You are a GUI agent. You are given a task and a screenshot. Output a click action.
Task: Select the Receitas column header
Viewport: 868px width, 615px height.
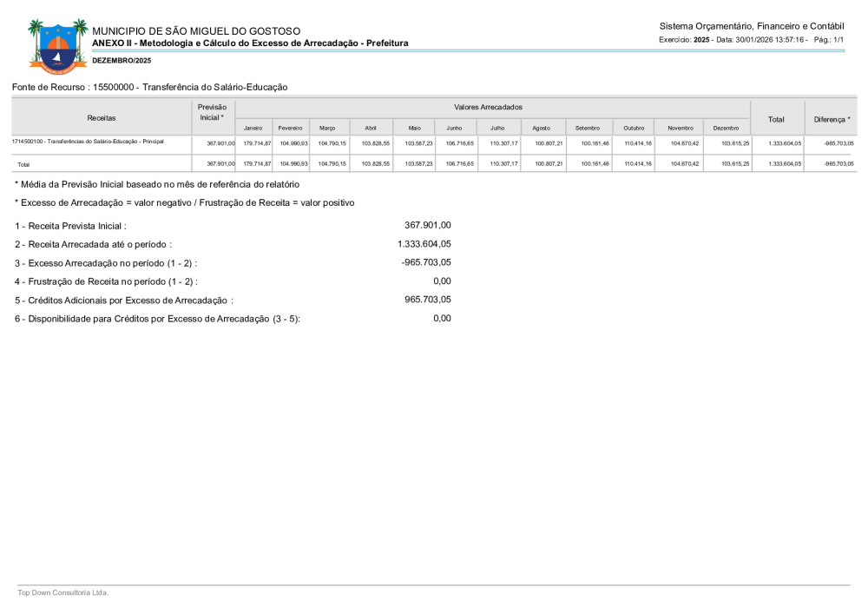pos(102,117)
